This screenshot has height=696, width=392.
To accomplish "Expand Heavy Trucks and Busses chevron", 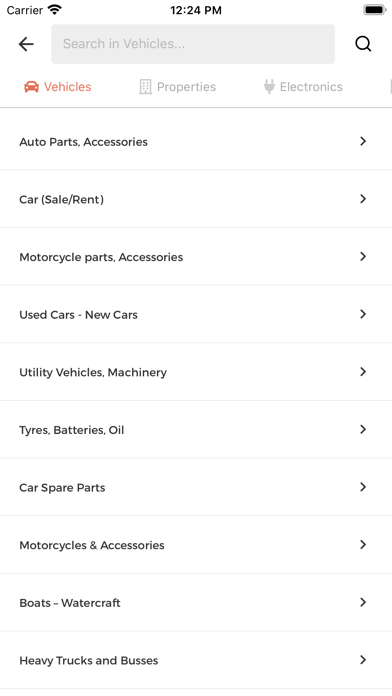I will [x=363, y=660].
